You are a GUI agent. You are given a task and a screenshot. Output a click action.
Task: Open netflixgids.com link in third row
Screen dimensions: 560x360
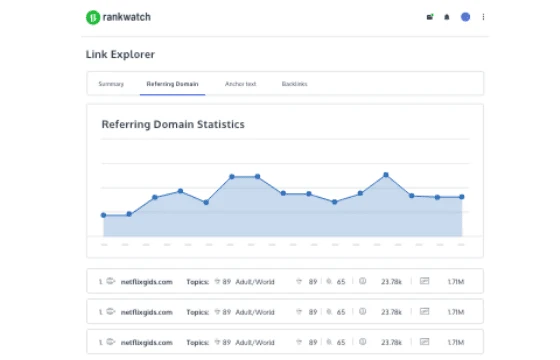146,342
